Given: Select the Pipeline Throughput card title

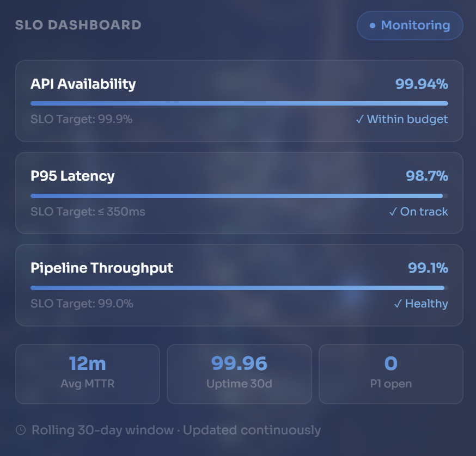Looking at the screenshot, I should pyautogui.click(x=102, y=268).
